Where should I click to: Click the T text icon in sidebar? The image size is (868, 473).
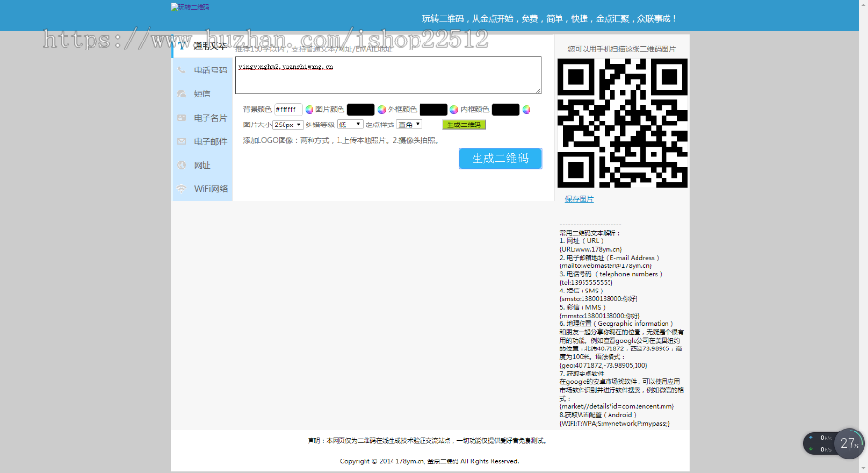(x=182, y=46)
